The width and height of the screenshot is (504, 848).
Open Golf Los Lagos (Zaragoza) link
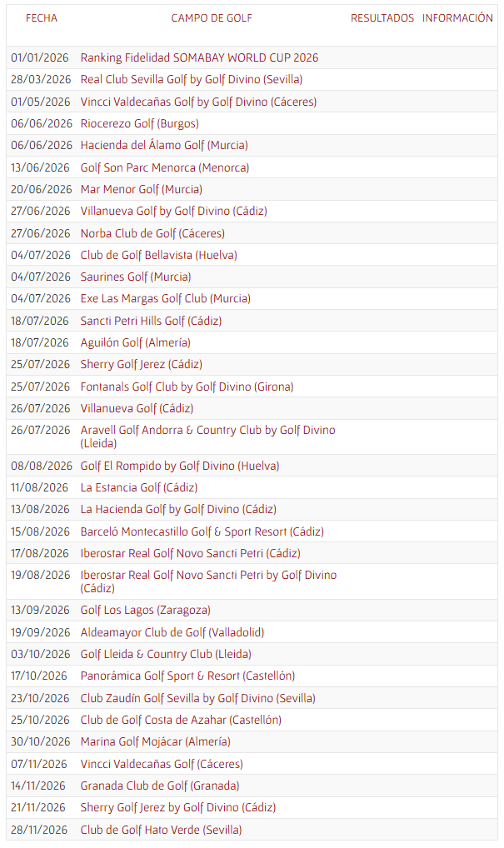[145, 610]
